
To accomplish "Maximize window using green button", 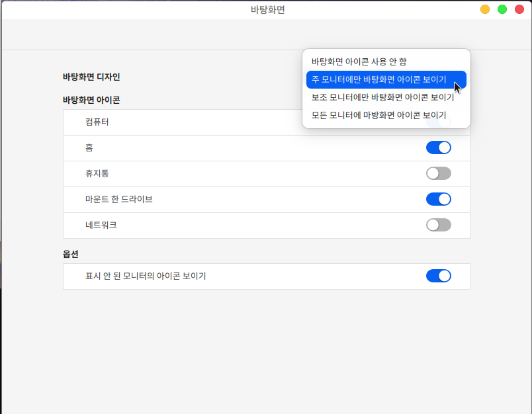I will click(x=502, y=9).
